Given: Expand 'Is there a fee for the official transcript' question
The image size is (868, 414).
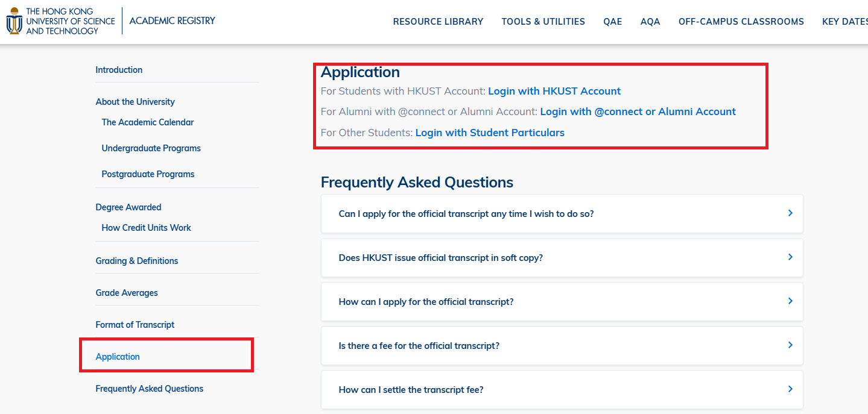Looking at the screenshot, I should [562, 345].
